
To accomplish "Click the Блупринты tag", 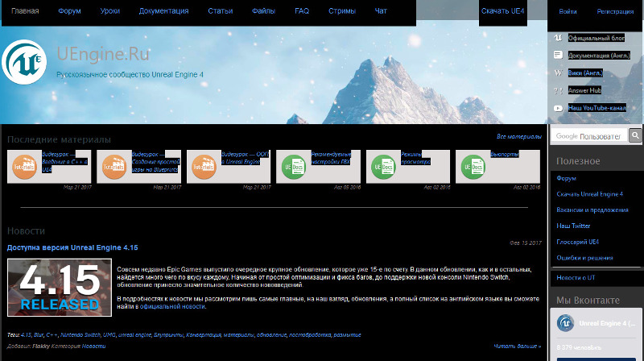I will pyautogui.click(x=168, y=334).
